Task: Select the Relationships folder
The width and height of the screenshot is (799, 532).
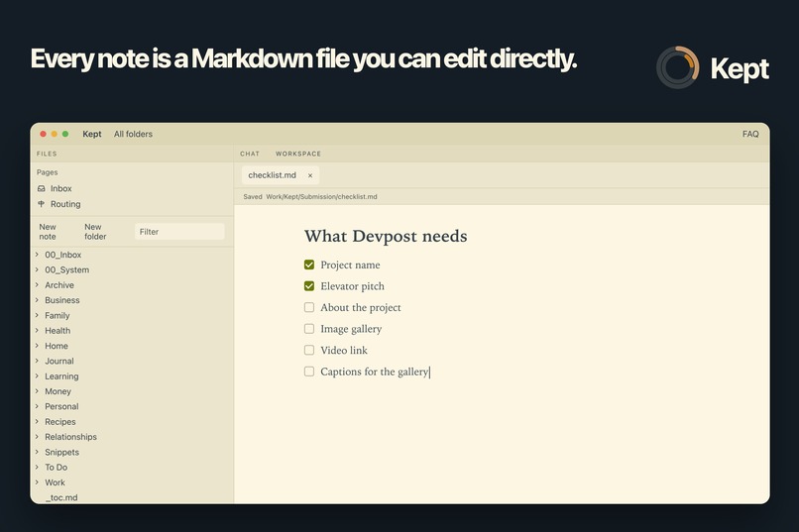Action: pos(70,437)
